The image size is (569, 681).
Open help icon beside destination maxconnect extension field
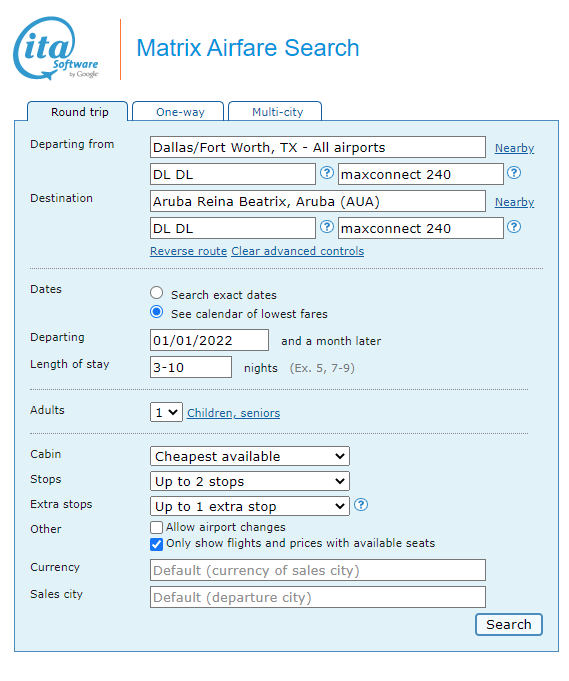point(514,227)
